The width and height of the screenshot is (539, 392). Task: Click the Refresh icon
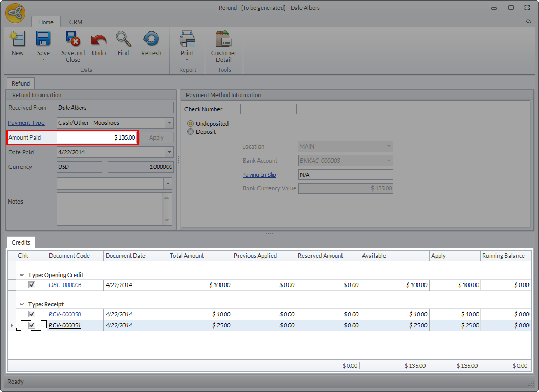[x=151, y=40]
